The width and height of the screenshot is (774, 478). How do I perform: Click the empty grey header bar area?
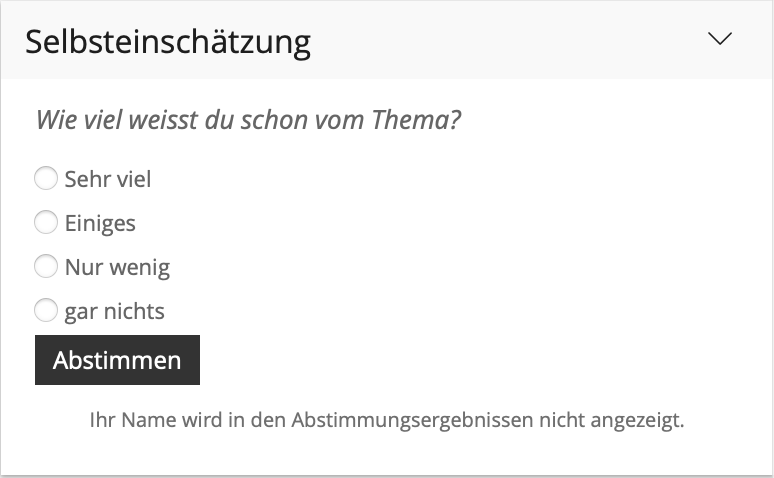click(x=500, y=40)
